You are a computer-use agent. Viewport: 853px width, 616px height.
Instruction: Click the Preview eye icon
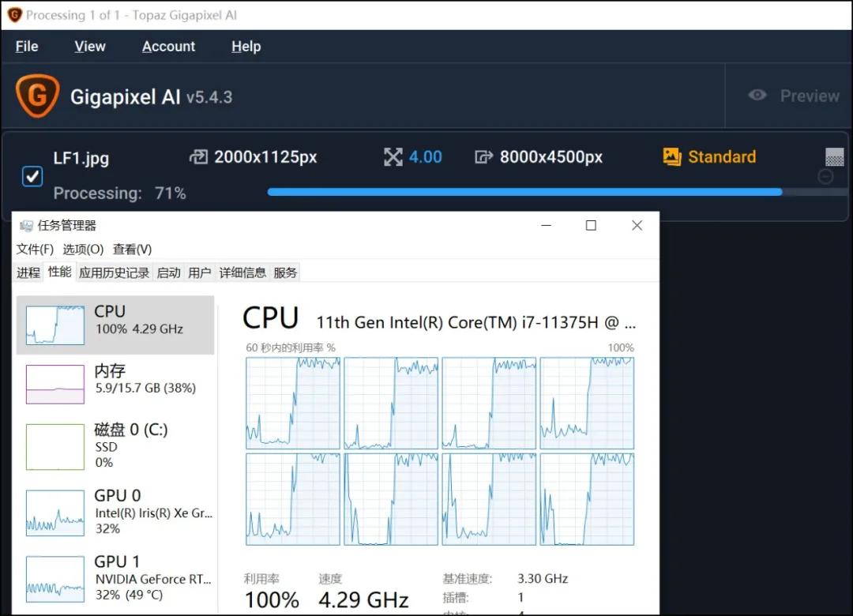[x=757, y=96]
